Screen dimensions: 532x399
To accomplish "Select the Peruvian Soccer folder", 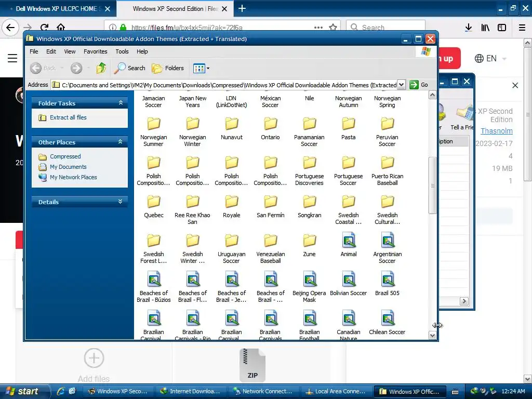I will (387, 131).
